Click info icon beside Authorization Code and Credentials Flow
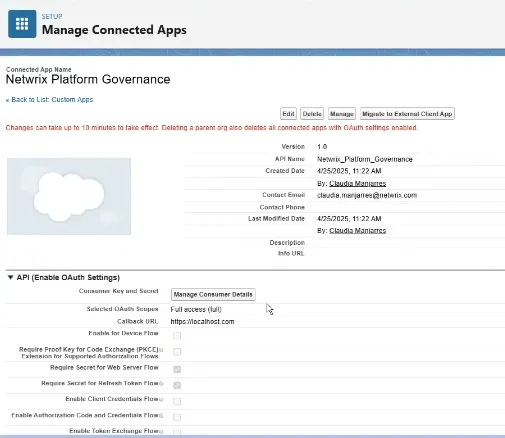Image resolution: width=505 pixels, height=438 pixels. 161,416
